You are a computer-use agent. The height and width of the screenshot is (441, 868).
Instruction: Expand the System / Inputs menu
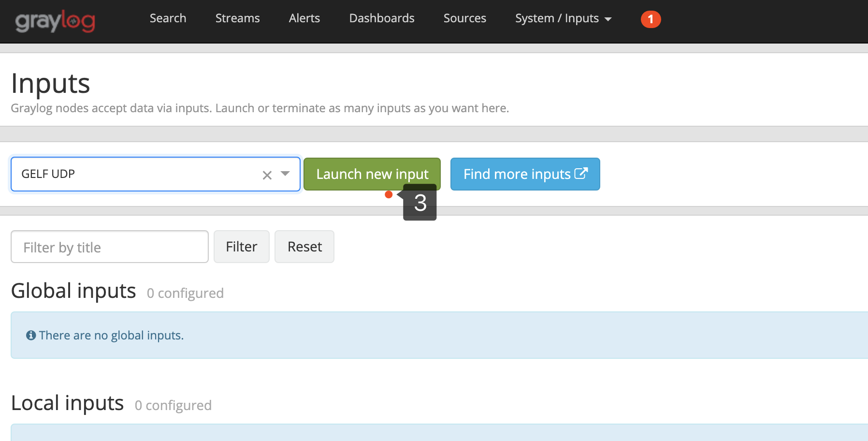pos(564,18)
